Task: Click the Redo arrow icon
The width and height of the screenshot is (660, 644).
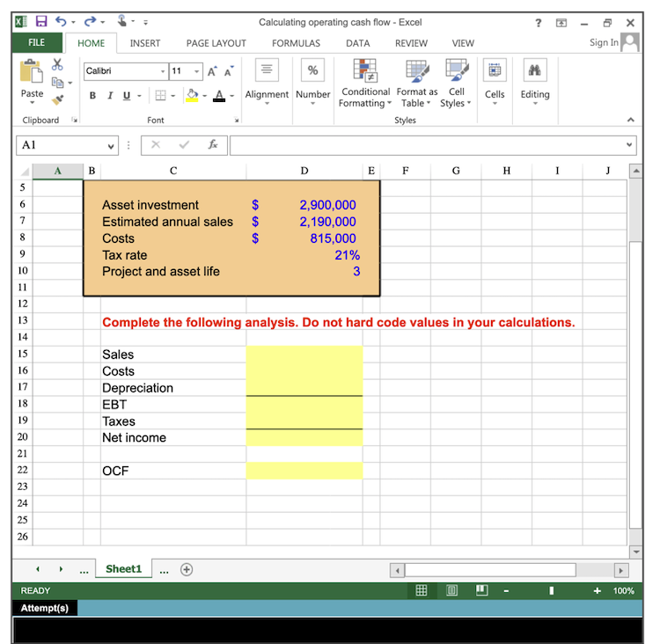Action: point(89,21)
